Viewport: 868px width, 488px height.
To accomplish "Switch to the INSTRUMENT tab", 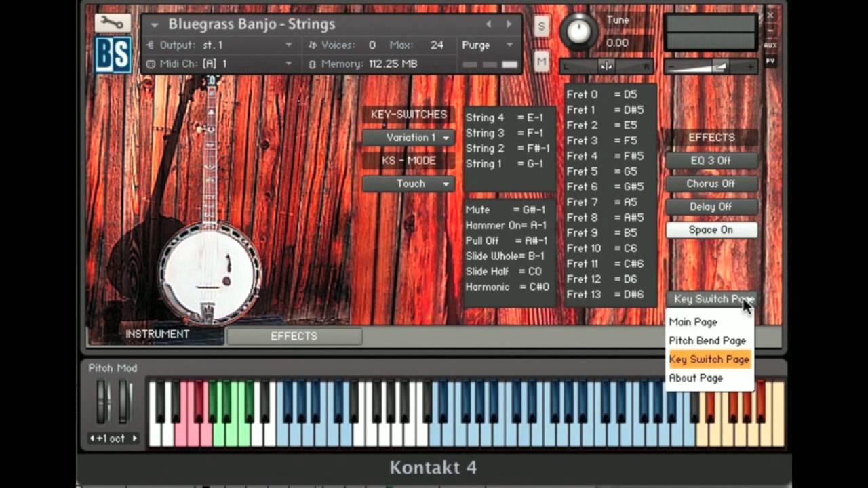I will [157, 334].
